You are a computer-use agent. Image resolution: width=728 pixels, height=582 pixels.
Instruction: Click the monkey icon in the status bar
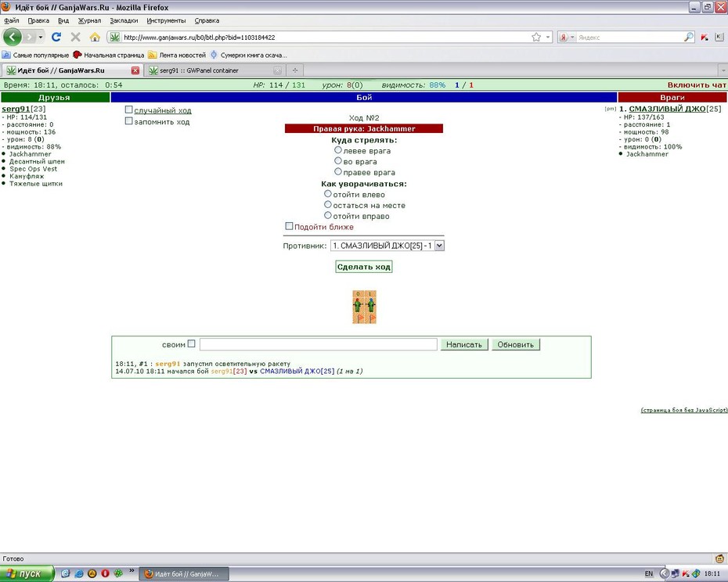point(719,559)
